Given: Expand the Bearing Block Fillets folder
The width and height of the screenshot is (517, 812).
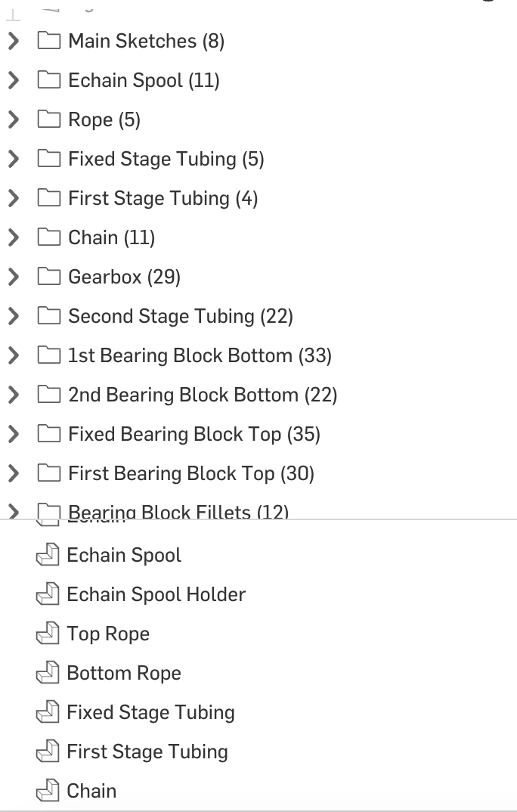Looking at the screenshot, I should (x=14, y=512).
